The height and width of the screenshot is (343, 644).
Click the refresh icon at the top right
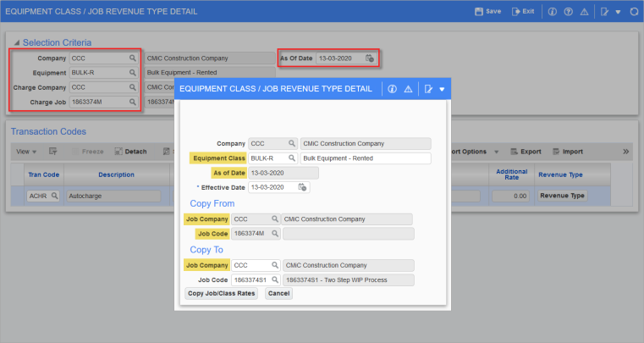pyautogui.click(x=633, y=12)
